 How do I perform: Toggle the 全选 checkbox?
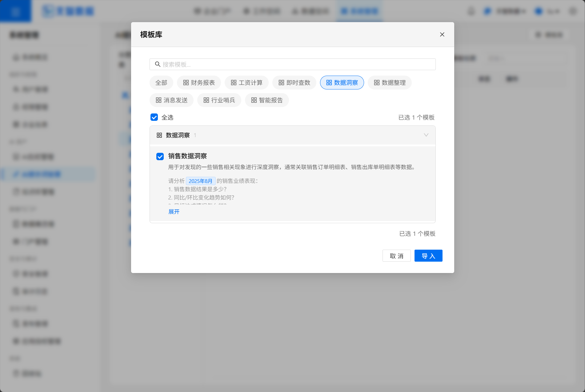point(154,117)
